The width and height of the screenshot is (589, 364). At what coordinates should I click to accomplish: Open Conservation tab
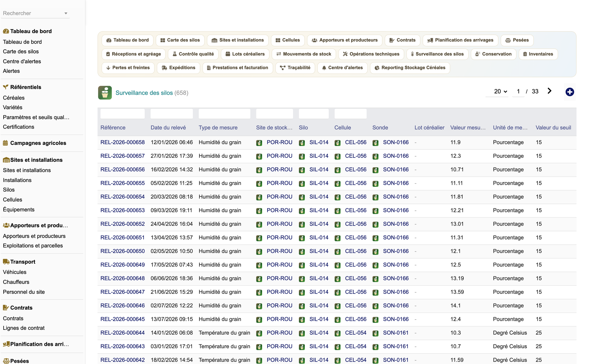tap(493, 54)
